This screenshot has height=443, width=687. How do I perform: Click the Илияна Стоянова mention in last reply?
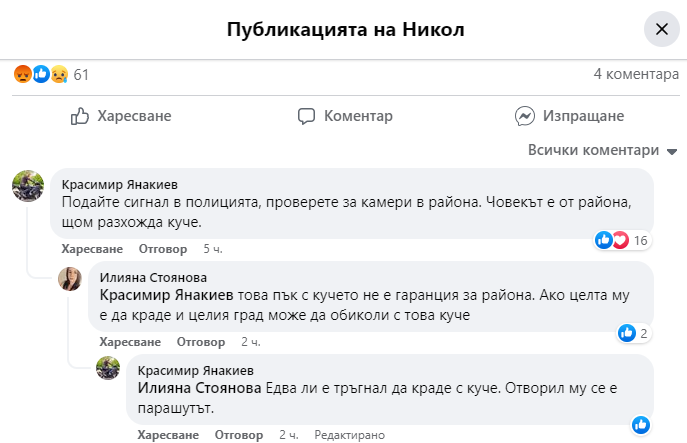tap(199, 387)
